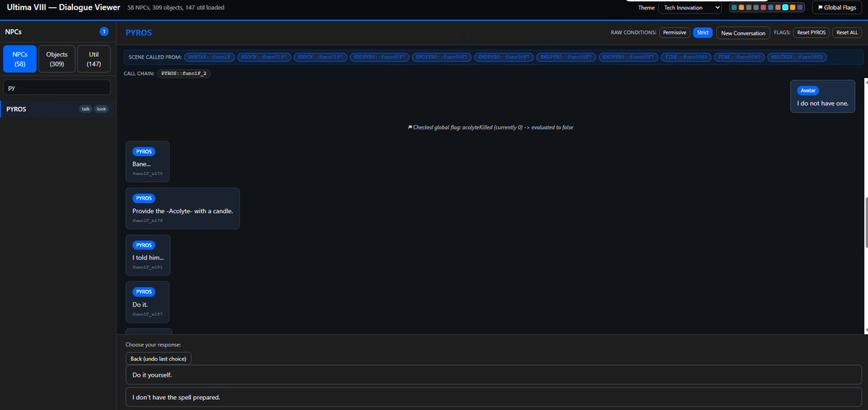The height and width of the screenshot is (410, 868).
Task: Pick the olive gray theme color swatch
Action: [749, 7]
